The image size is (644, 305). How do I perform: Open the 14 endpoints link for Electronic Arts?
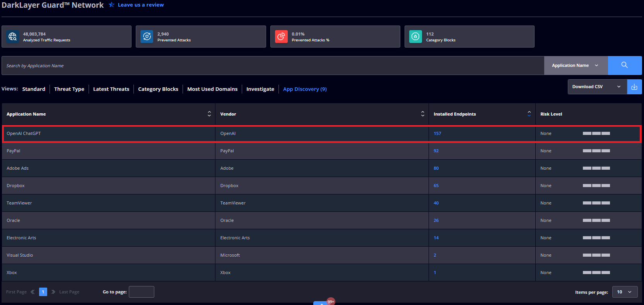(436, 238)
